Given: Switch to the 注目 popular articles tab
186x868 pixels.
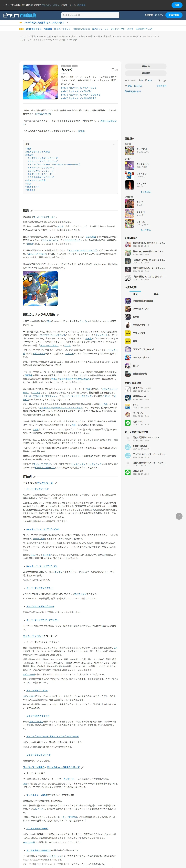Looking at the screenshot, I should click(x=135, y=294).
